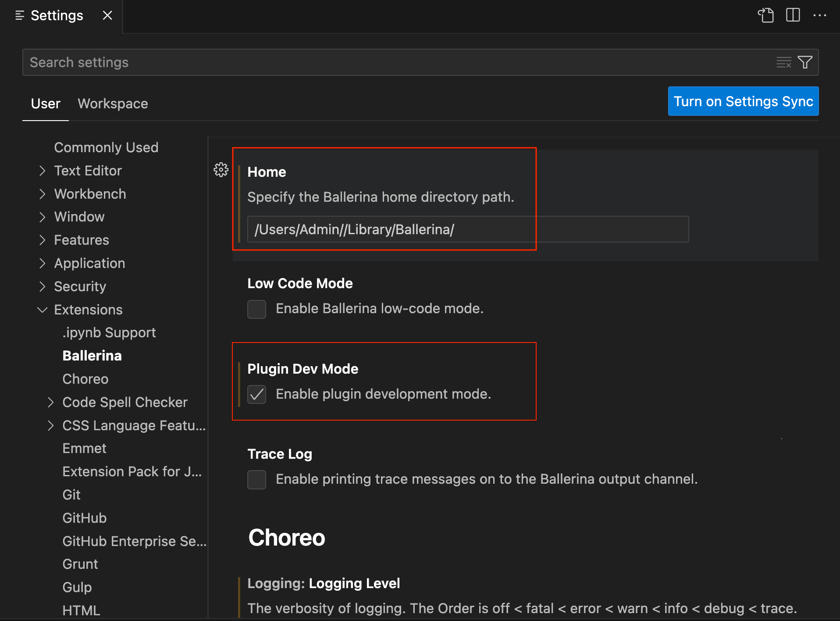This screenshot has width=840, height=621.
Task: Click the Ballerina home directory path field
Action: 468,229
